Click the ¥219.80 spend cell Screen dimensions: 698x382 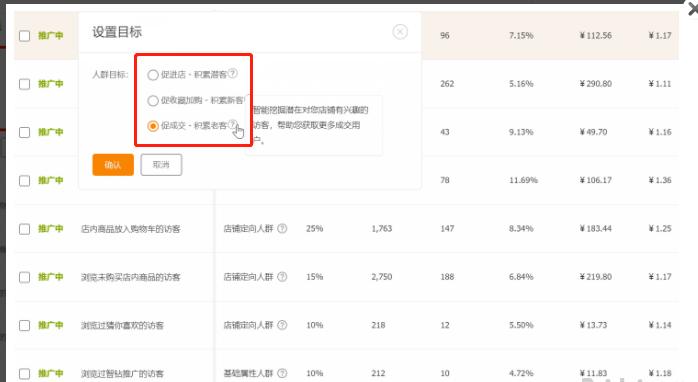[x=596, y=277]
